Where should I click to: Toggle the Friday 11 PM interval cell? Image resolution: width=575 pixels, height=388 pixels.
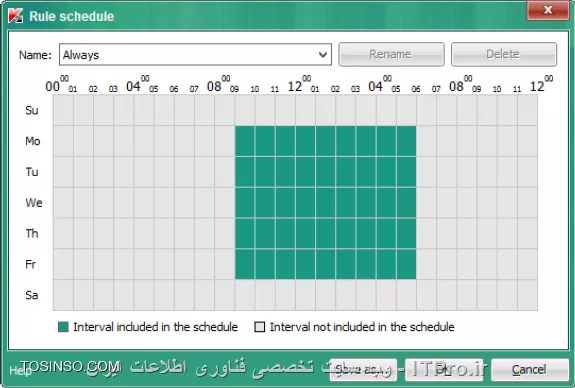click(x=528, y=264)
